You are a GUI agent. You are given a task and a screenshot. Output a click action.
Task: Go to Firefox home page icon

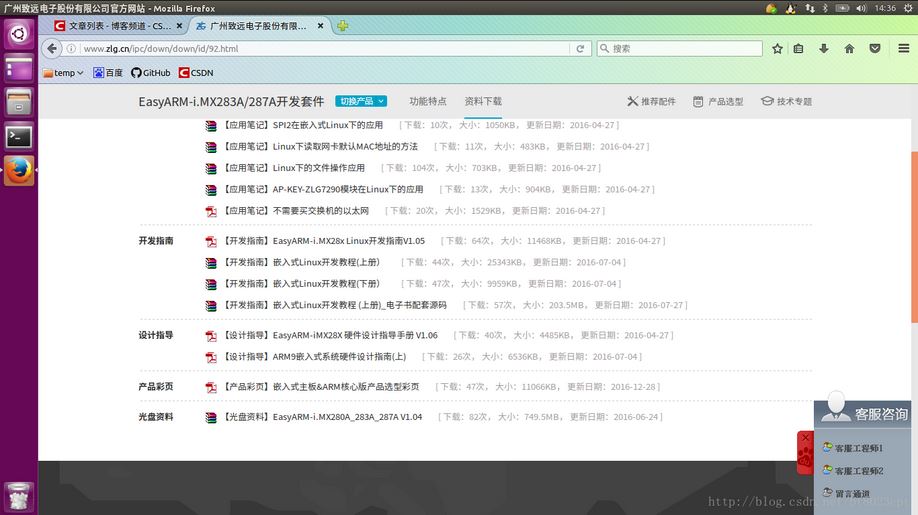click(x=849, y=49)
